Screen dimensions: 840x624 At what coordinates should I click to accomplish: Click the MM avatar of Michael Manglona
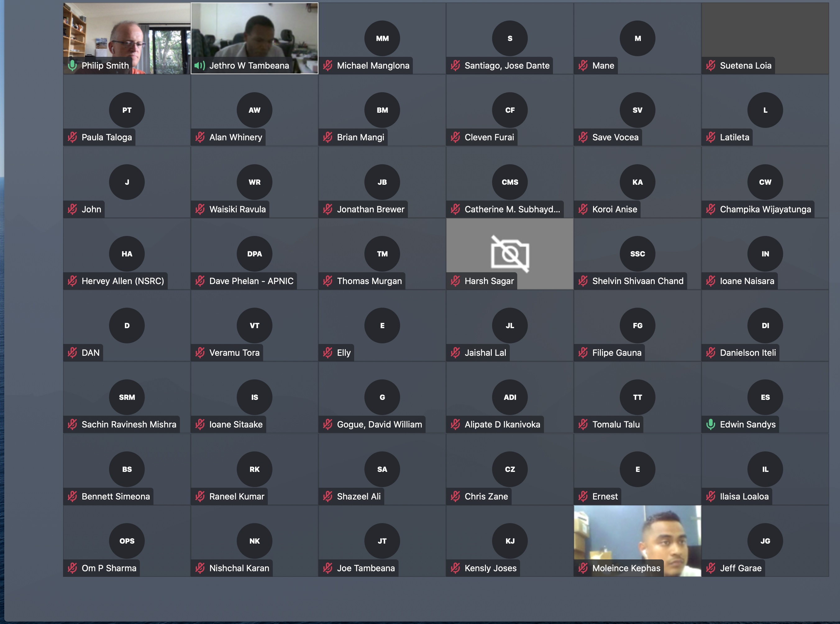382,38
